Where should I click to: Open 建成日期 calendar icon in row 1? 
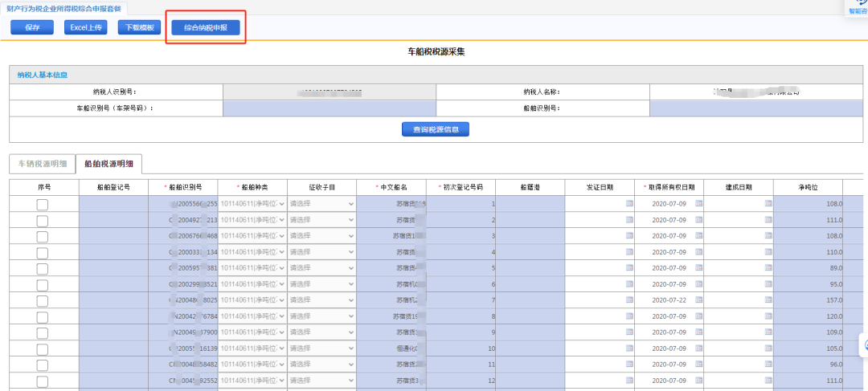tap(768, 204)
